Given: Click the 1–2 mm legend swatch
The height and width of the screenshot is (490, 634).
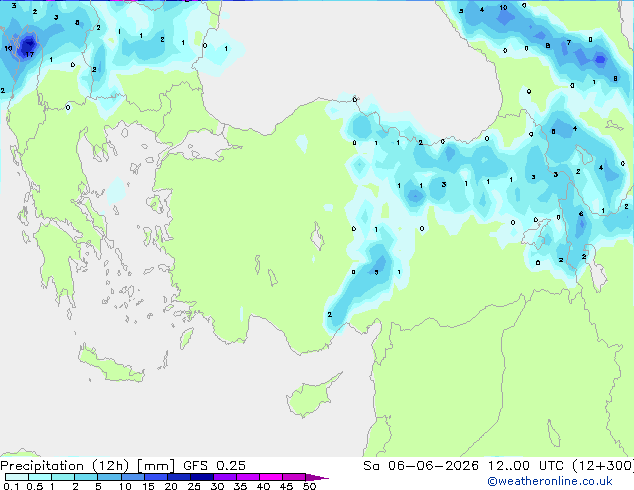Looking at the screenshot, I should pos(63,477).
